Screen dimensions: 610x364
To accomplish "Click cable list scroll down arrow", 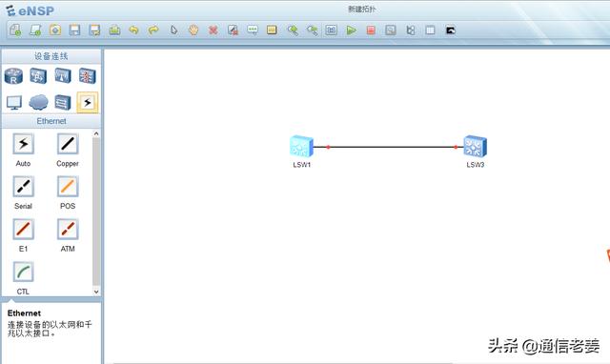I will pos(96,292).
